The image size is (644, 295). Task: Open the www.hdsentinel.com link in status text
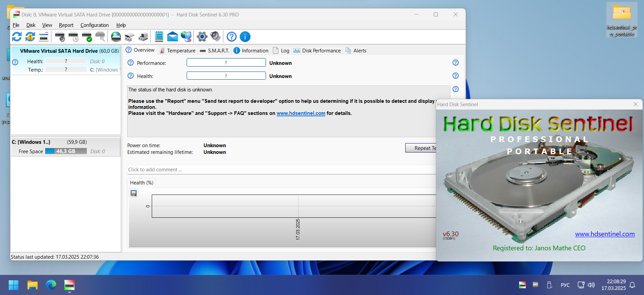(301, 113)
